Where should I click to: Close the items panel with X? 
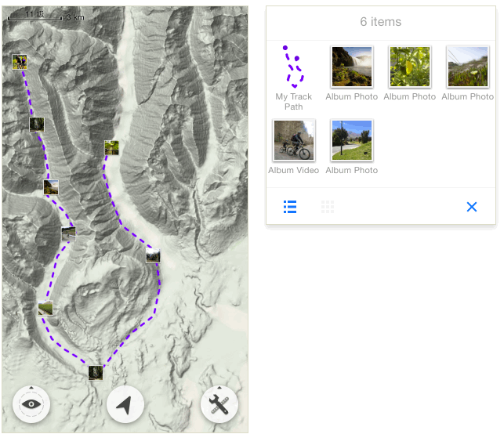tap(472, 207)
